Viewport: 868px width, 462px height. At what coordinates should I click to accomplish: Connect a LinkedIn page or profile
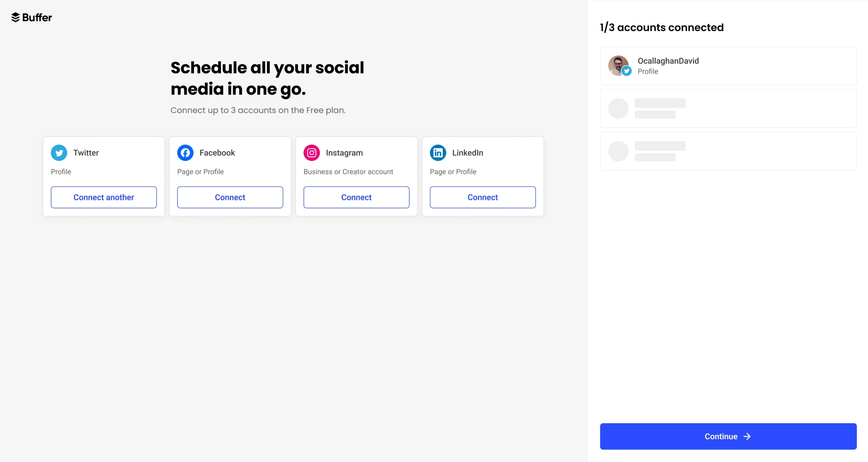pyautogui.click(x=483, y=197)
